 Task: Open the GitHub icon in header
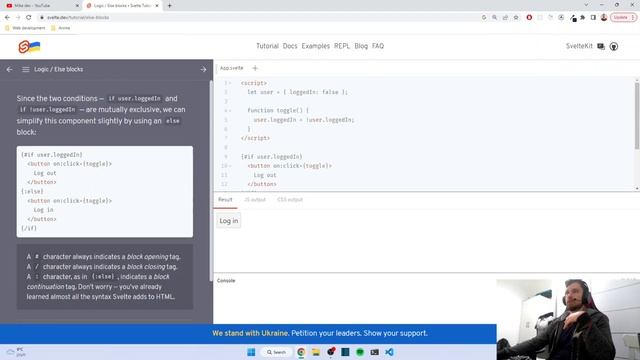coord(613,47)
